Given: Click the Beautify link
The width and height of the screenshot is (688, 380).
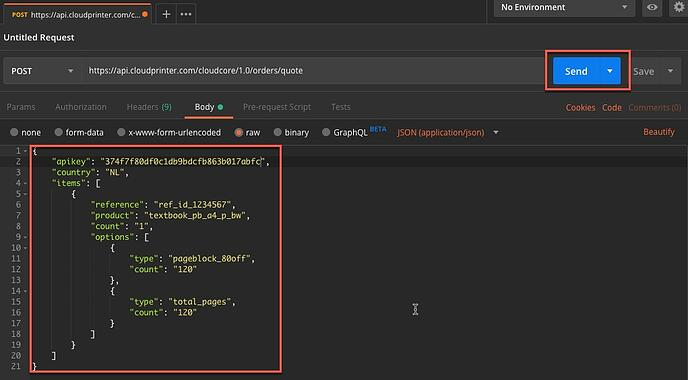Looking at the screenshot, I should tap(659, 132).
